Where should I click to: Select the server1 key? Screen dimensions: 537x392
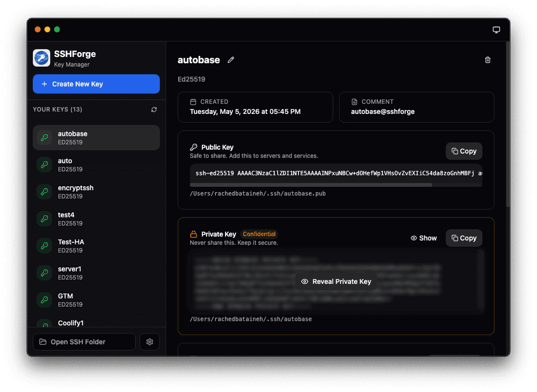click(x=96, y=273)
